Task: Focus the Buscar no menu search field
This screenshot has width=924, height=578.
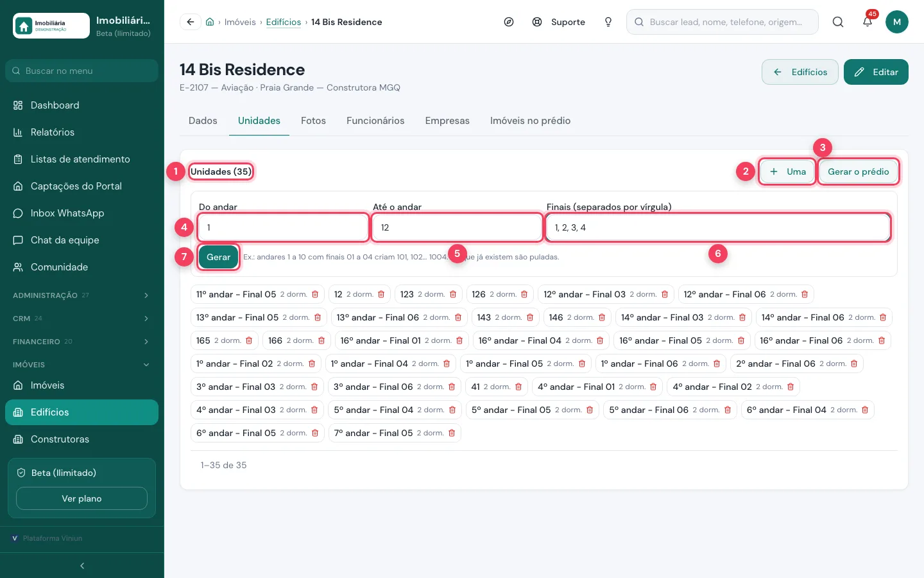Action: point(81,71)
